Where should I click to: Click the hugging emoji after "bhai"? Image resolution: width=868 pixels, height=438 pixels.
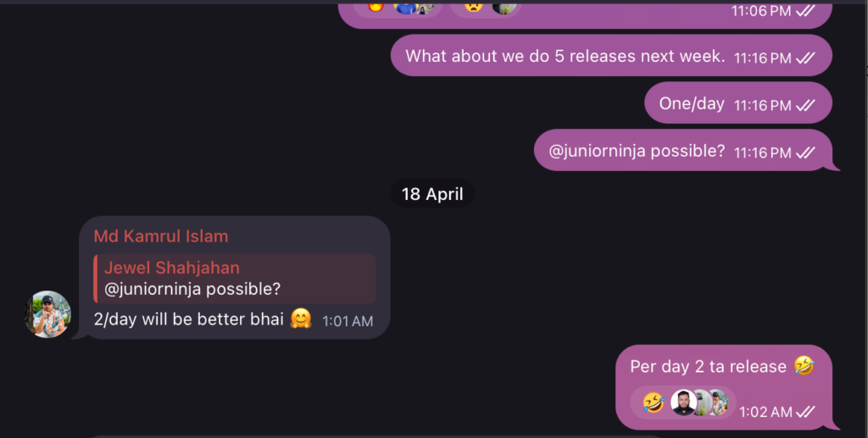pyautogui.click(x=301, y=319)
